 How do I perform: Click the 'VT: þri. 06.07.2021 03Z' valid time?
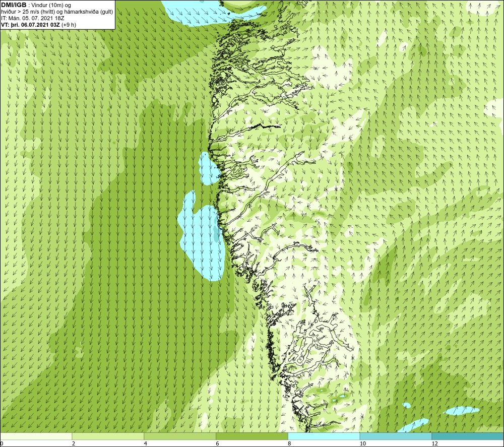(x=30, y=25)
